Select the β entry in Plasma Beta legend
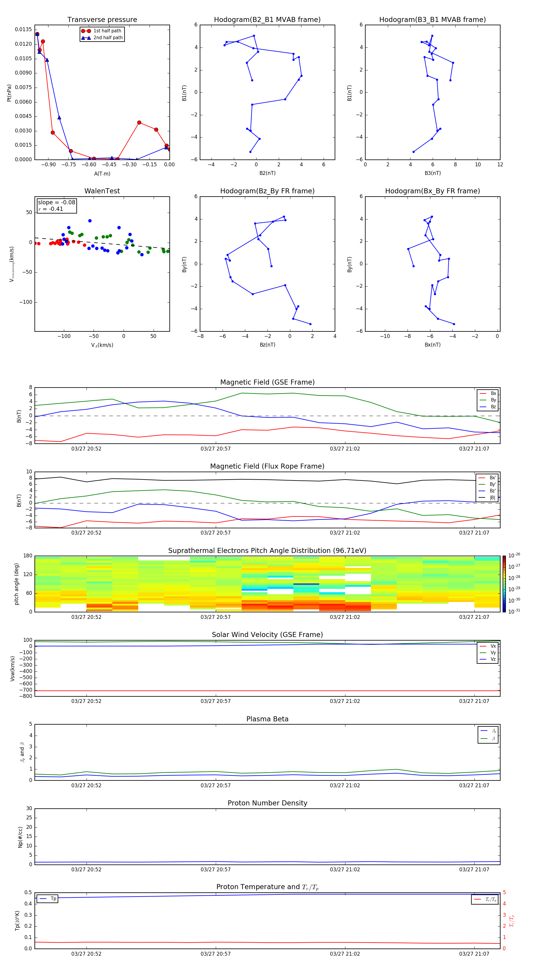 pyautogui.click(x=488, y=739)
